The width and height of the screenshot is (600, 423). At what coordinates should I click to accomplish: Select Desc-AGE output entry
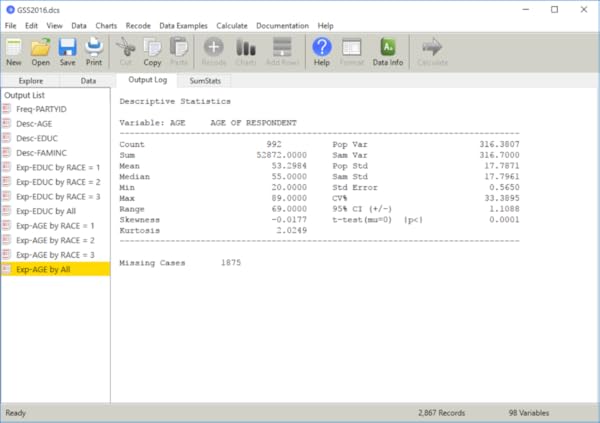click(x=34, y=124)
